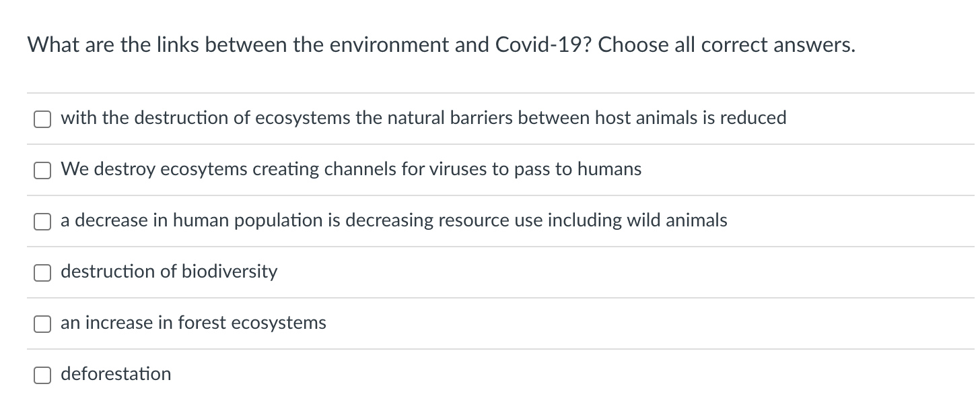
Task: Check the answer about destruction of ecosystems reducing natural barriers
Action: pos(42,119)
